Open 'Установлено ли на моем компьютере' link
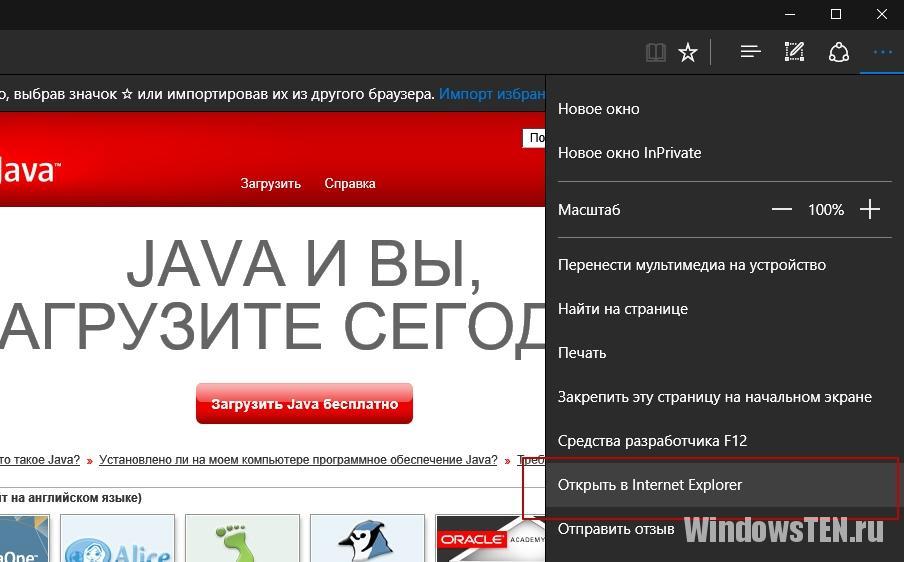 [x=298, y=460]
